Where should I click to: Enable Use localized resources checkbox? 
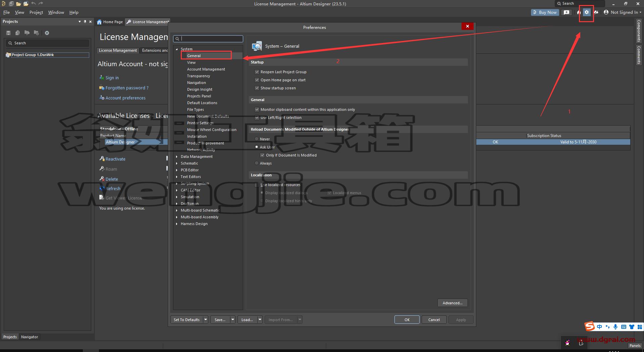point(257,185)
